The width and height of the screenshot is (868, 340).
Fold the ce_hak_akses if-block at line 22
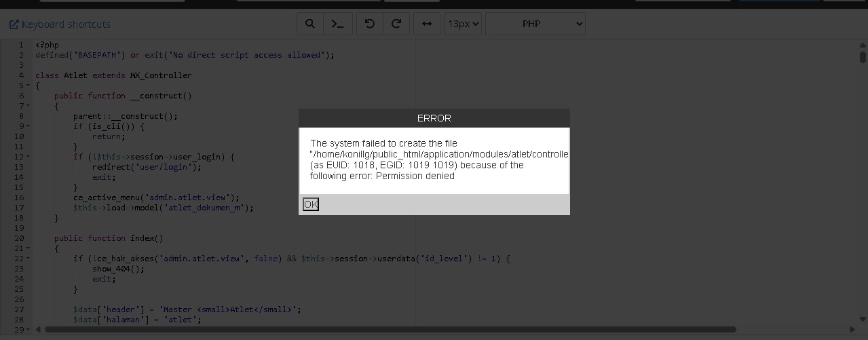[x=28, y=259]
